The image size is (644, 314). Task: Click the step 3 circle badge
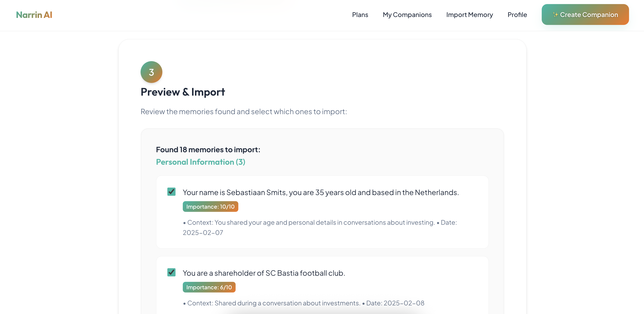tap(151, 72)
